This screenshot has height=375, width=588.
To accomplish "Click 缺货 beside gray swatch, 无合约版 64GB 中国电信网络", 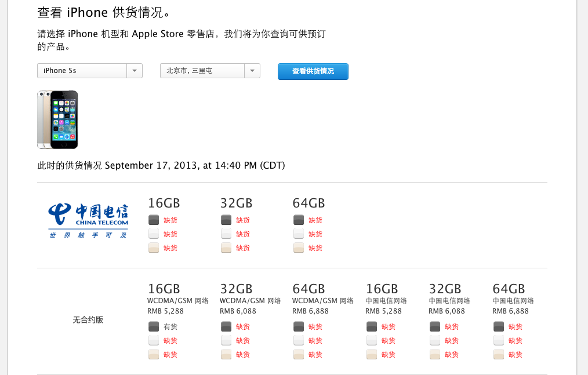I will click(516, 327).
